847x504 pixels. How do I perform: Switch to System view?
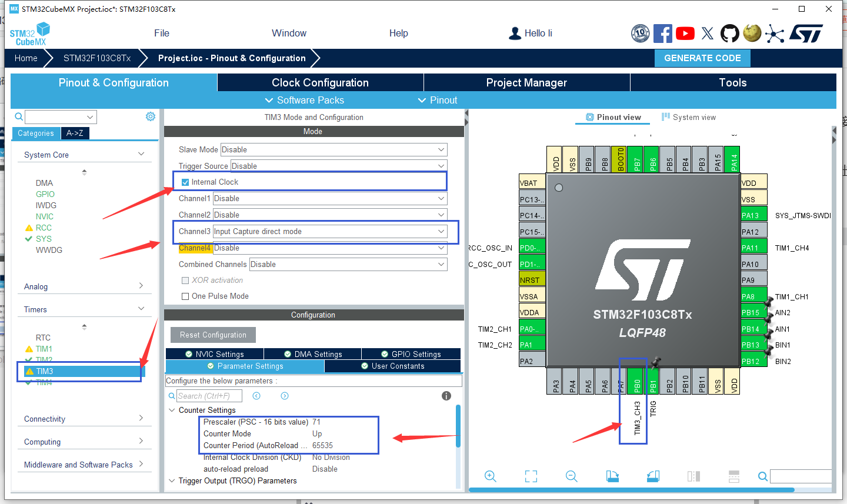(x=689, y=117)
